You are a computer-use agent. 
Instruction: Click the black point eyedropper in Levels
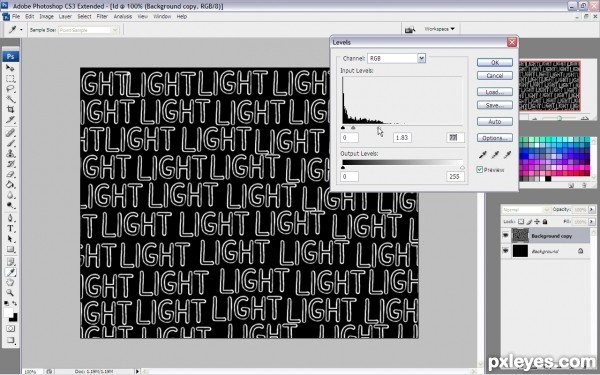(x=483, y=155)
